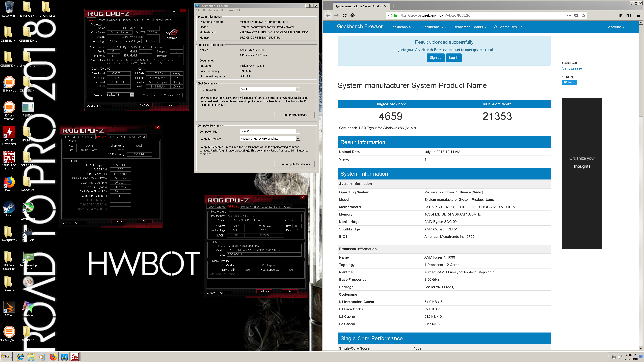Screen dimensions: 644x362
Task: Click the Sign up button
Action: [x=436, y=58]
